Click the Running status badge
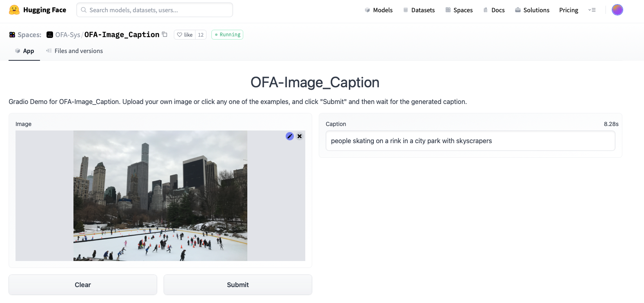The height and width of the screenshot is (303, 644). tap(227, 35)
